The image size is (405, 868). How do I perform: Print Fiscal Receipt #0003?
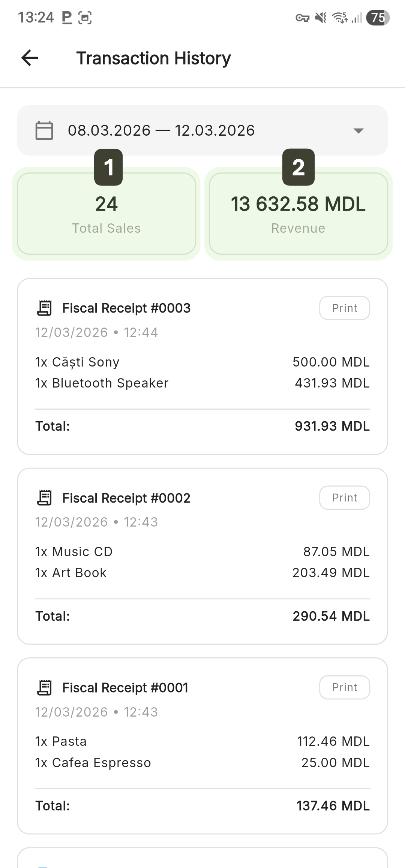click(x=344, y=308)
